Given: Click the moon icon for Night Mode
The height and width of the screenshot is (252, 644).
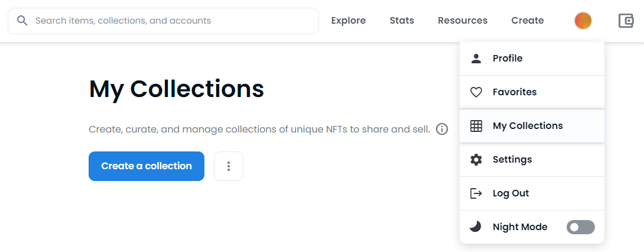Looking at the screenshot, I should coord(476,227).
